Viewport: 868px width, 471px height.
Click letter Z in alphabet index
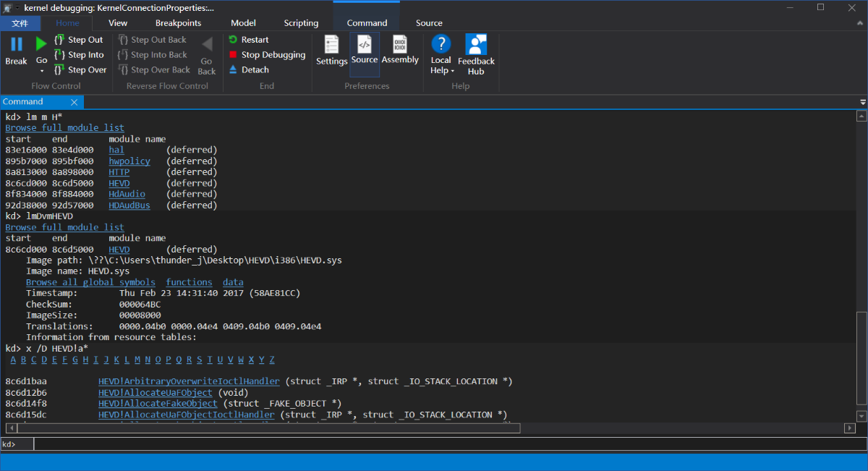pos(272,360)
